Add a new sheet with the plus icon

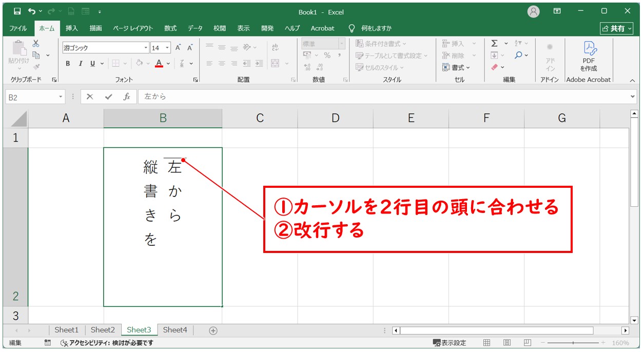[213, 330]
